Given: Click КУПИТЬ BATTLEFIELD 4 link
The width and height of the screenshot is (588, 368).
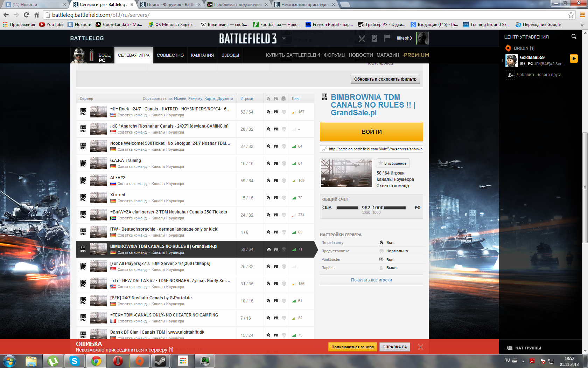Looking at the screenshot, I should [293, 55].
